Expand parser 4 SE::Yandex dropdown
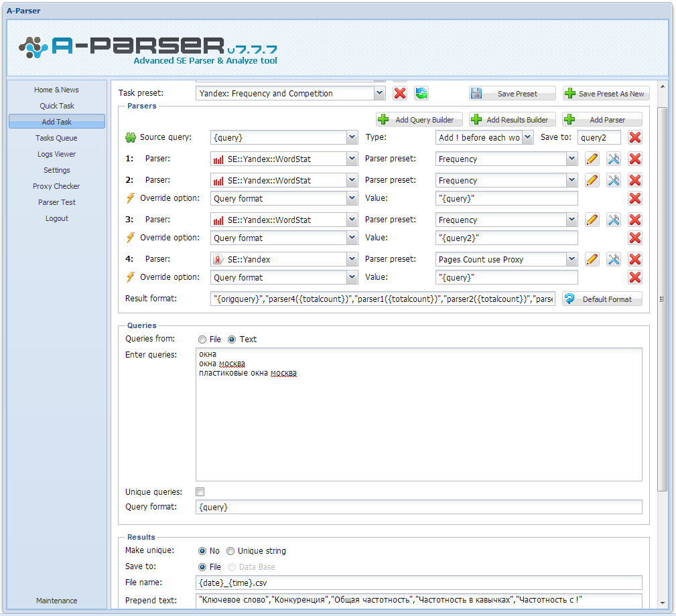The height and width of the screenshot is (616, 676). point(352,259)
